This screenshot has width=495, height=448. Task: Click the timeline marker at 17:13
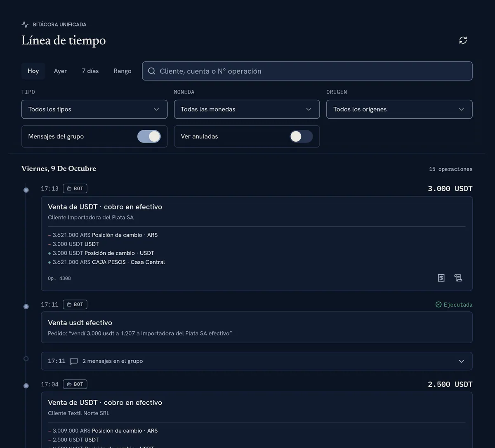click(26, 190)
